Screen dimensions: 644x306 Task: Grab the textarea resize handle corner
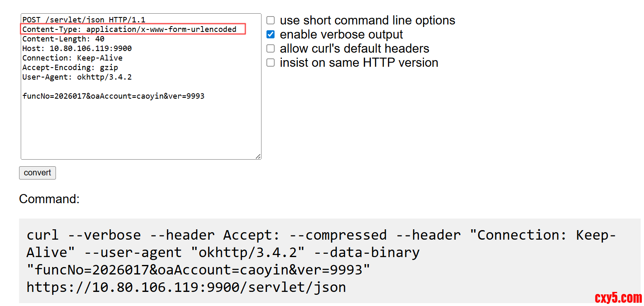click(x=258, y=156)
